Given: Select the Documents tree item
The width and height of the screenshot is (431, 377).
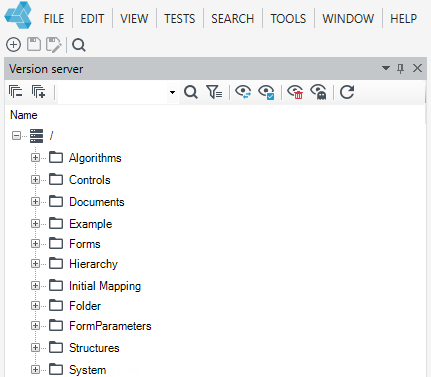Looking at the screenshot, I should 97,202.
